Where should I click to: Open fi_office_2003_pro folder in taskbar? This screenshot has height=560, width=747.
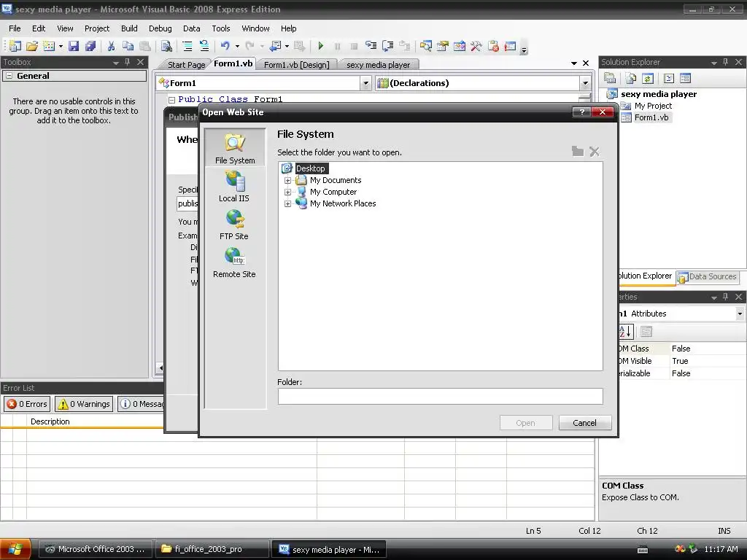click(212, 549)
